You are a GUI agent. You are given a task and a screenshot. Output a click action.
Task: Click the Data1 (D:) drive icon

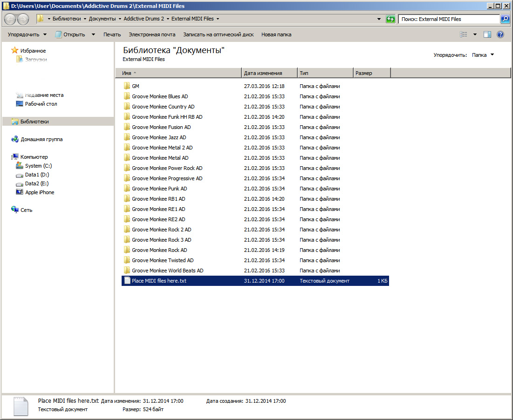pyautogui.click(x=20, y=175)
